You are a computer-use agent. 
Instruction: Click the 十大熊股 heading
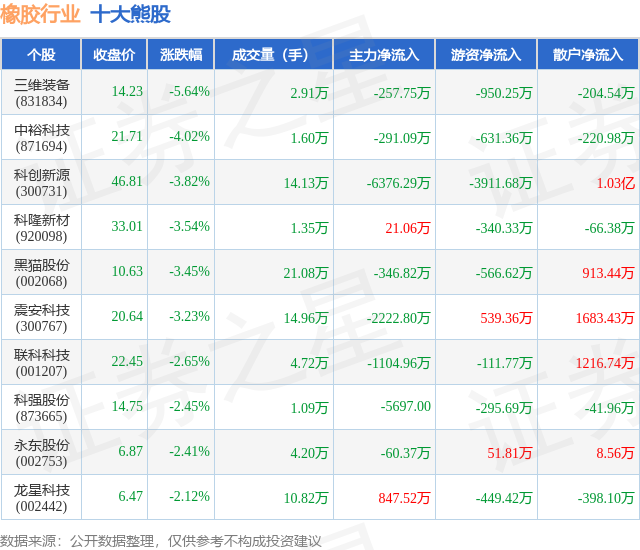click(x=131, y=14)
